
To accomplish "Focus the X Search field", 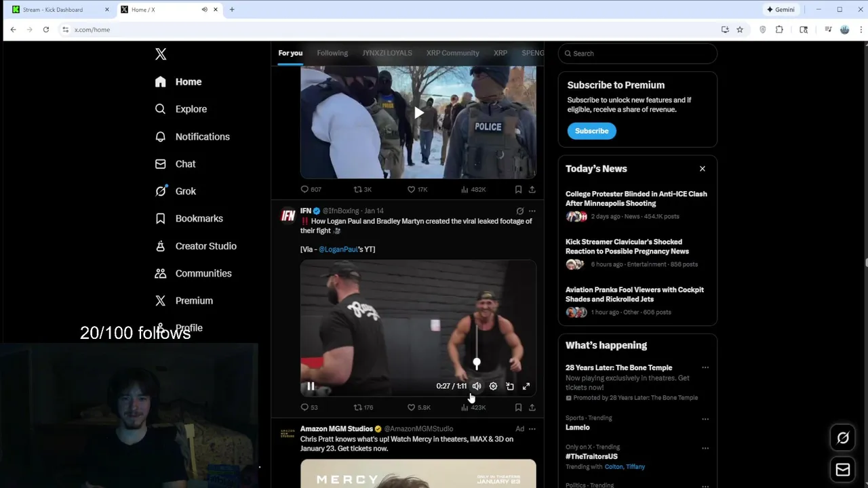I will pyautogui.click(x=637, y=54).
